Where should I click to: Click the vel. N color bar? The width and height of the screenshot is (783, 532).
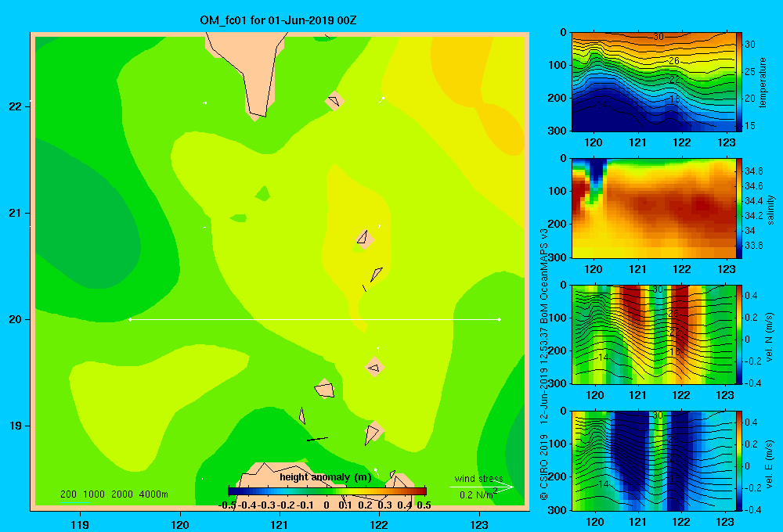(x=739, y=334)
